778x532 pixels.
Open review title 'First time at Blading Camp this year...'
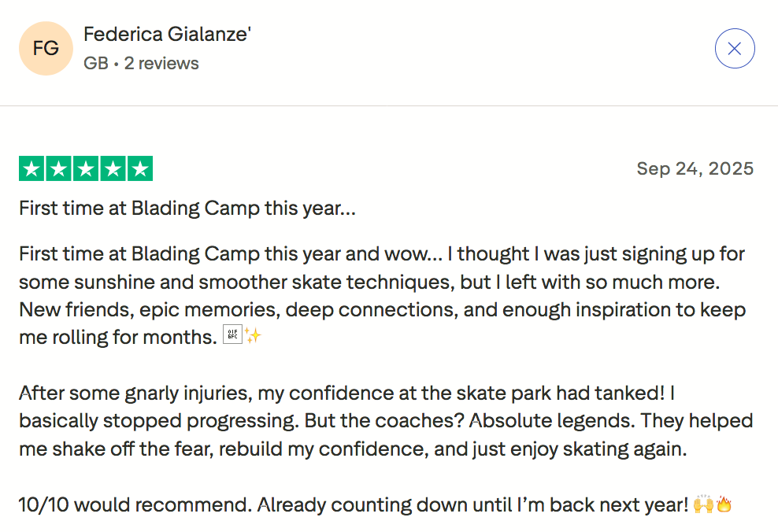point(187,209)
